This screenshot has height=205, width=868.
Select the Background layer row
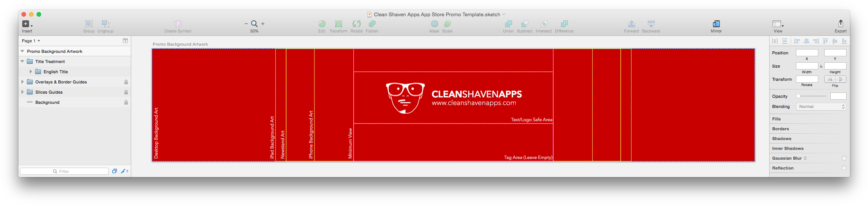(x=75, y=102)
